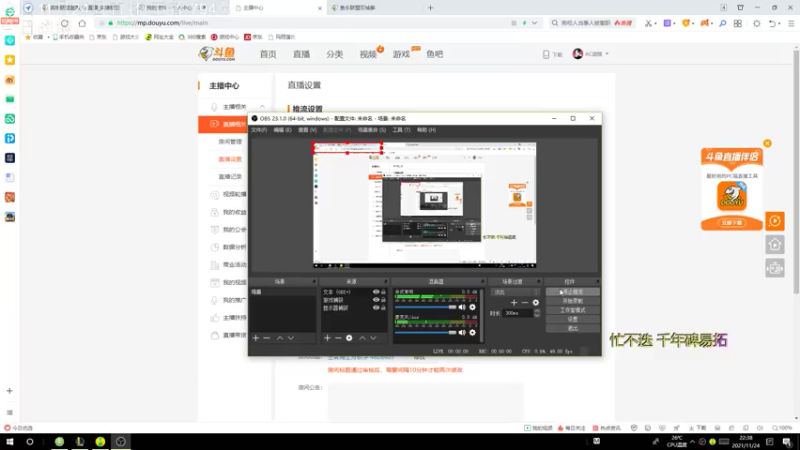Open 直播记录 in the sidebar

click(x=230, y=177)
